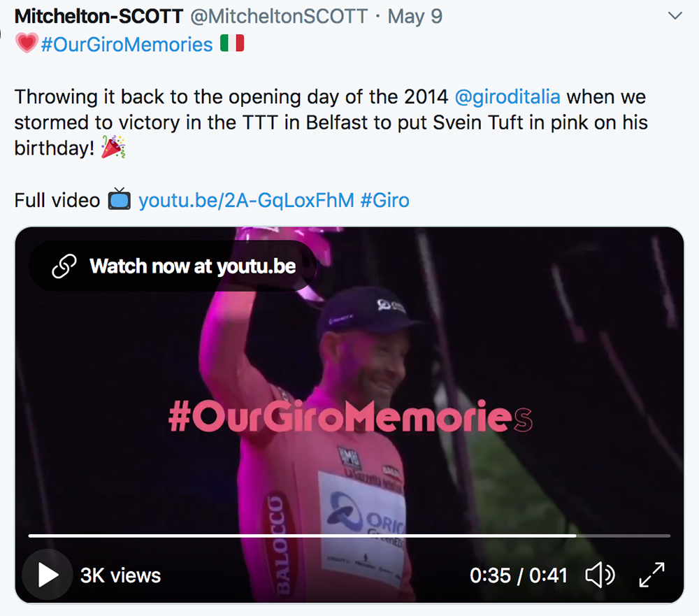Open the #OurGiroMemories hashtag in the tweet

(x=127, y=44)
